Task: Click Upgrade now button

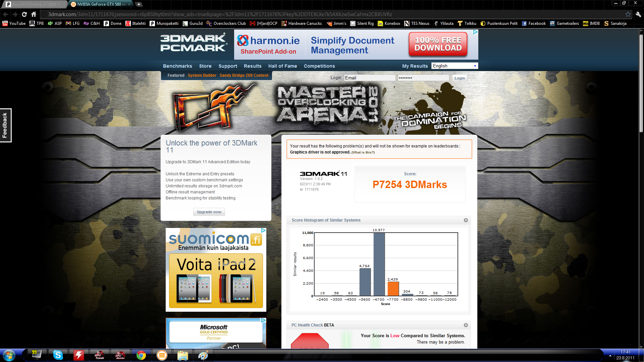Action: 209,212
